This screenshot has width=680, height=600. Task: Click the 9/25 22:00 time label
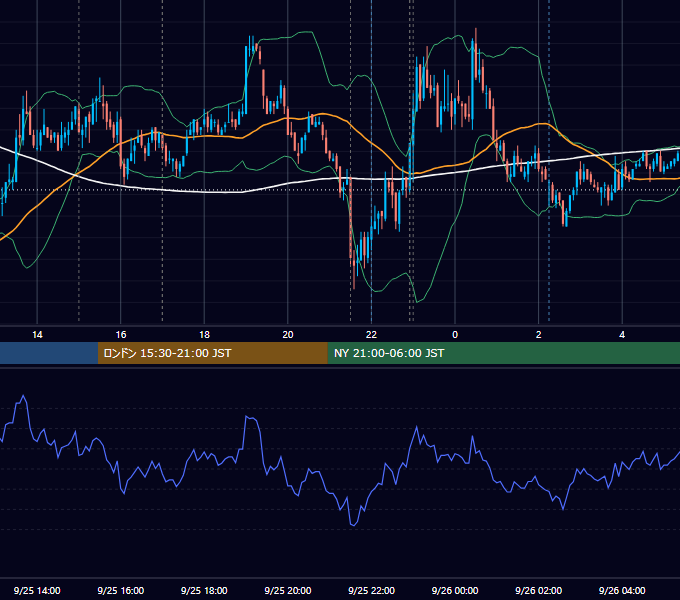371,590
